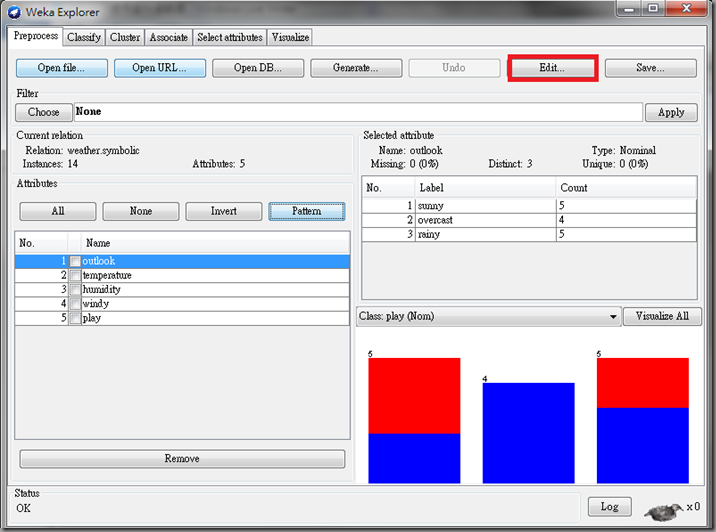This screenshot has width=716, height=532.
Task: Open the Cluster tab
Action: click(125, 37)
